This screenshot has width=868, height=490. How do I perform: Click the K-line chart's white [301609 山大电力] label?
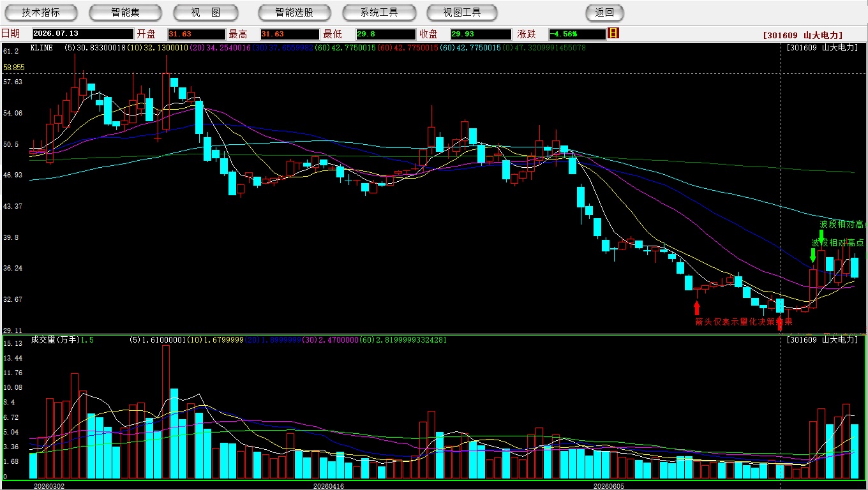pos(822,48)
